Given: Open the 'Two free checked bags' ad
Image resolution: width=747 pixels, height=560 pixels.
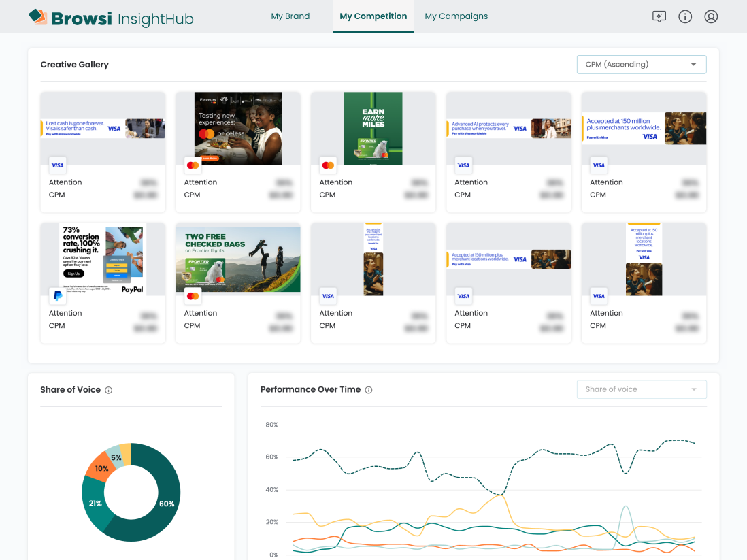Looking at the screenshot, I should [238, 259].
